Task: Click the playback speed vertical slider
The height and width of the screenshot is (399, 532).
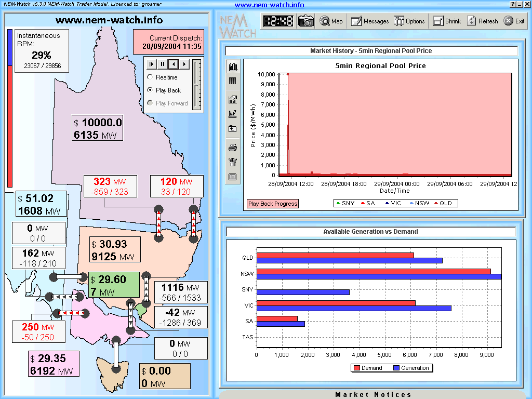Action: click(x=196, y=84)
